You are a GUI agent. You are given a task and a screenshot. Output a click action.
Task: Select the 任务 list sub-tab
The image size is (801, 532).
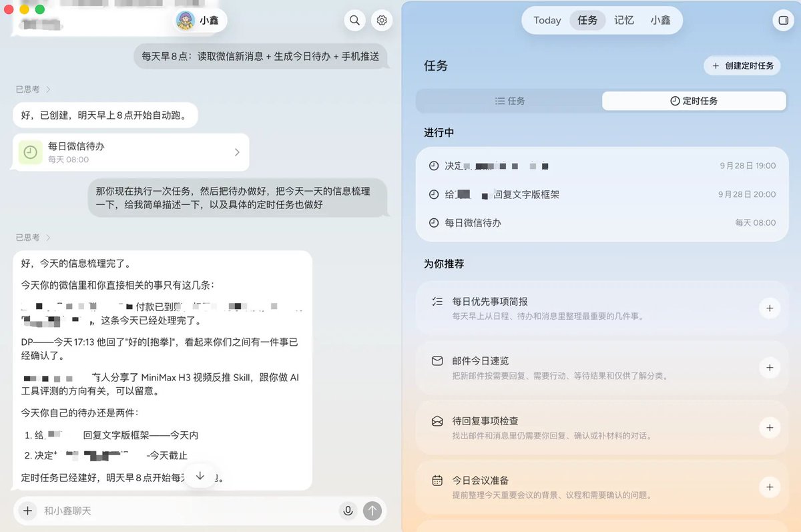pyautogui.click(x=510, y=101)
